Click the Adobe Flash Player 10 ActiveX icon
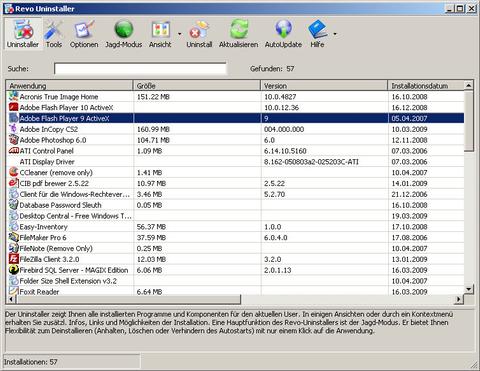 click(14, 107)
